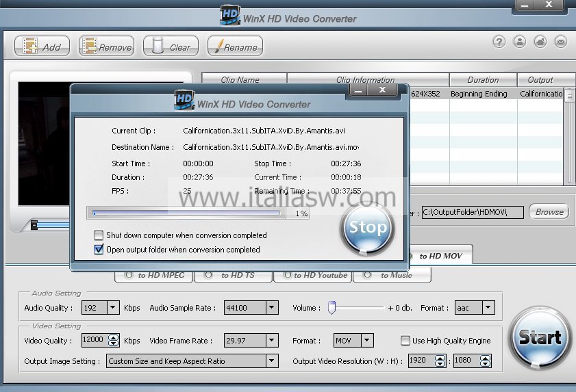Open the home page icon
Viewport: 576px width, 392px height.
pyautogui.click(x=540, y=42)
